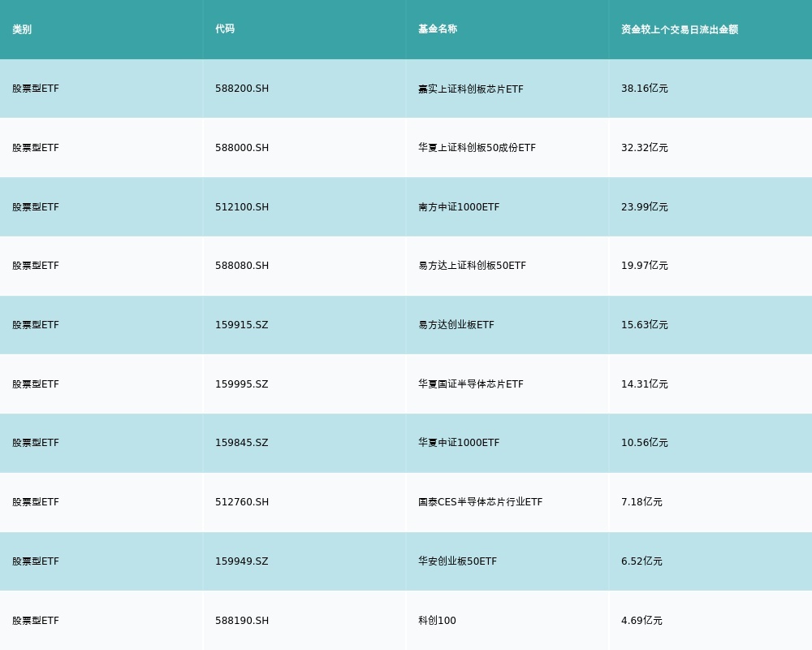Click 华夏中证1000ETF fund name
The height and width of the screenshot is (650, 812).
(x=459, y=443)
